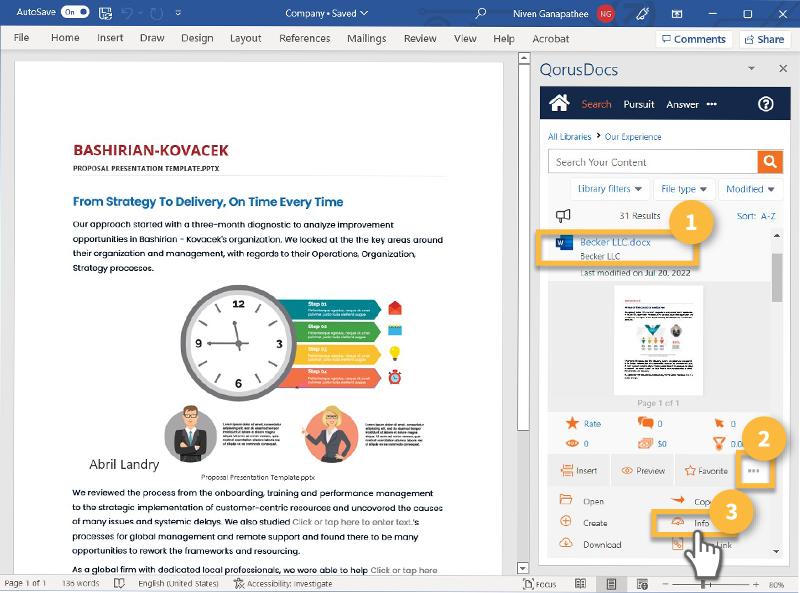800x593 pixels.
Task: Expand the File type dropdown
Action: (x=684, y=189)
